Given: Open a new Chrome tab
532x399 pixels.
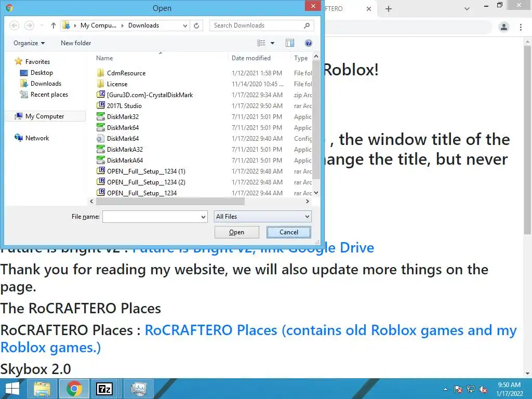Looking at the screenshot, I should pos(389,9).
